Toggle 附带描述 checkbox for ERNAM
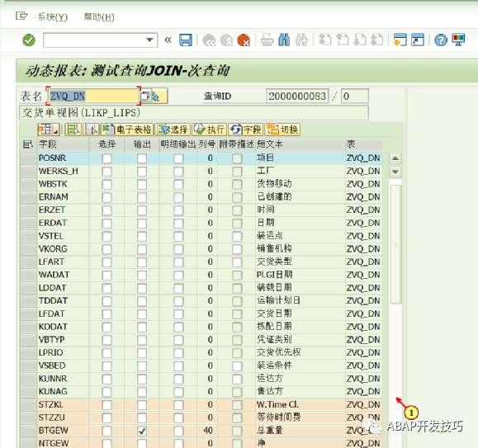The image size is (478, 448). pos(237,197)
